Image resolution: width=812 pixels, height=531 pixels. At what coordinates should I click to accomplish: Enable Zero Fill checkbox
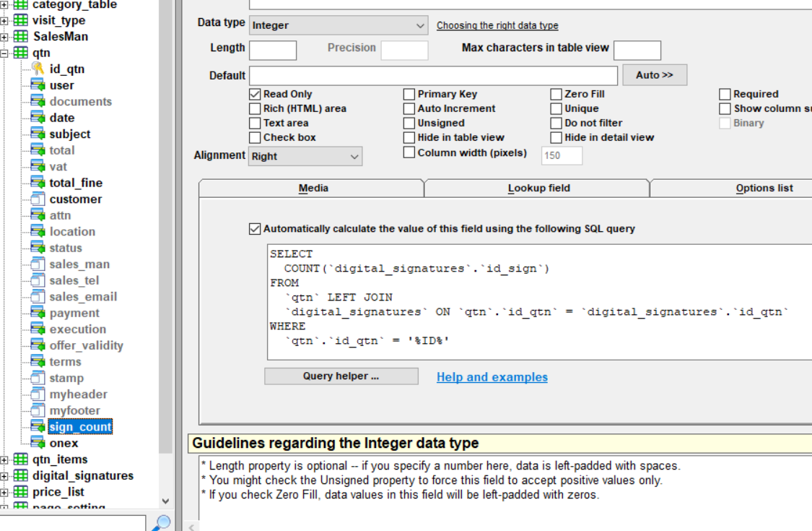(x=556, y=94)
